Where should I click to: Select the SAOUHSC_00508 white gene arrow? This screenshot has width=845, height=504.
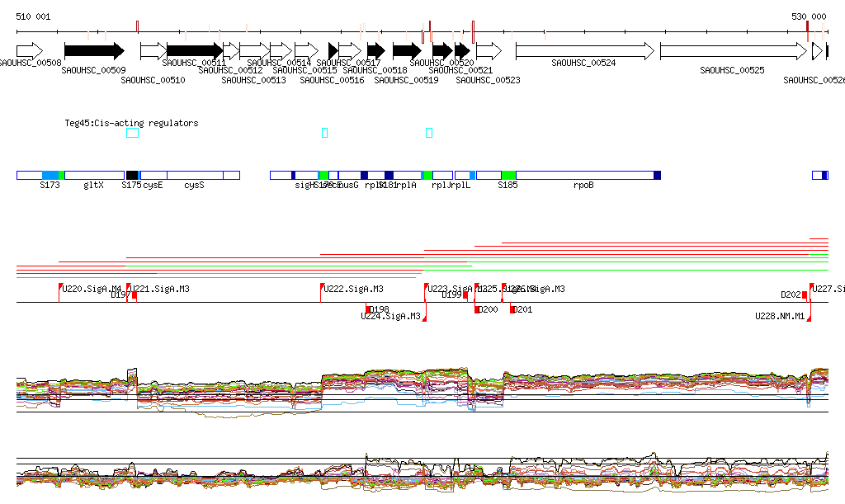pyautogui.click(x=29, y=51)
